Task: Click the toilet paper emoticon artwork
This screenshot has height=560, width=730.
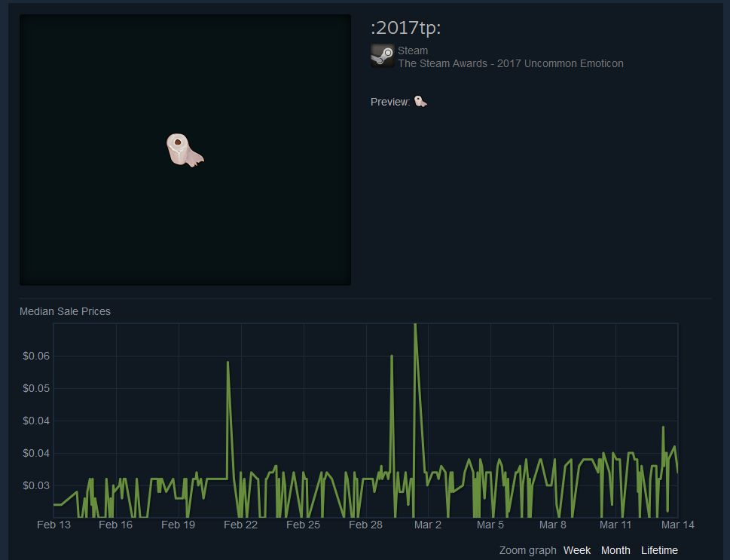Action: point(185,149)
